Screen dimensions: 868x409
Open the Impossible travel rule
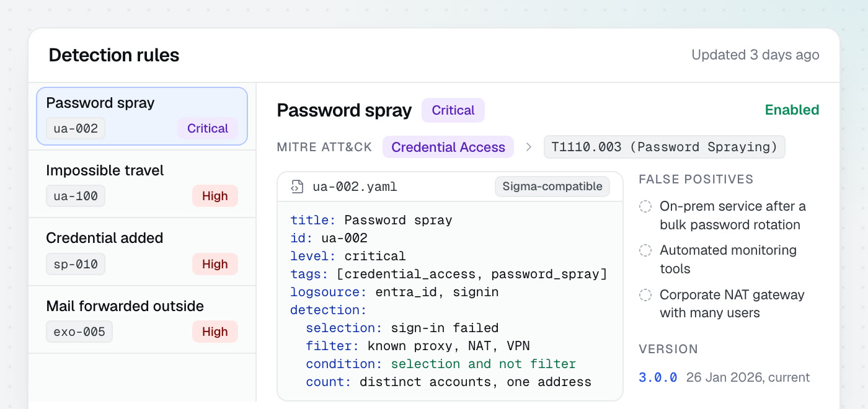tap(142, 184)
